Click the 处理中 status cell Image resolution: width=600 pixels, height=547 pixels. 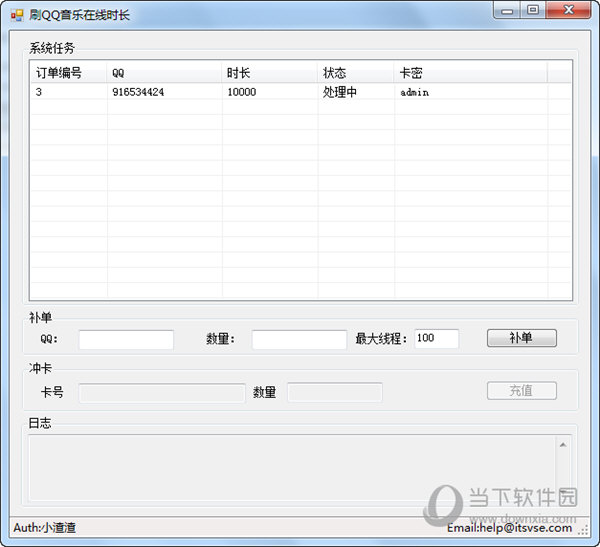click(x=356, y=92)
